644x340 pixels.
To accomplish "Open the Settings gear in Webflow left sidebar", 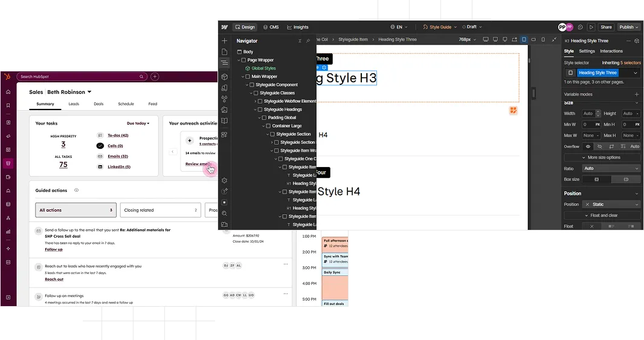I will click(224, 180).
